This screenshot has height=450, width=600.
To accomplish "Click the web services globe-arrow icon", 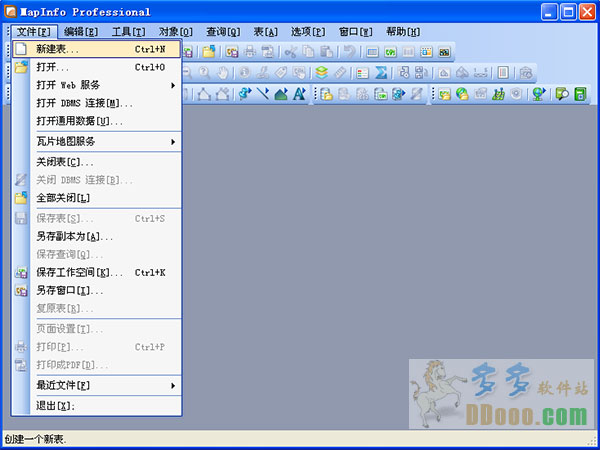I will pyautogui.click(x=539, y=94).
